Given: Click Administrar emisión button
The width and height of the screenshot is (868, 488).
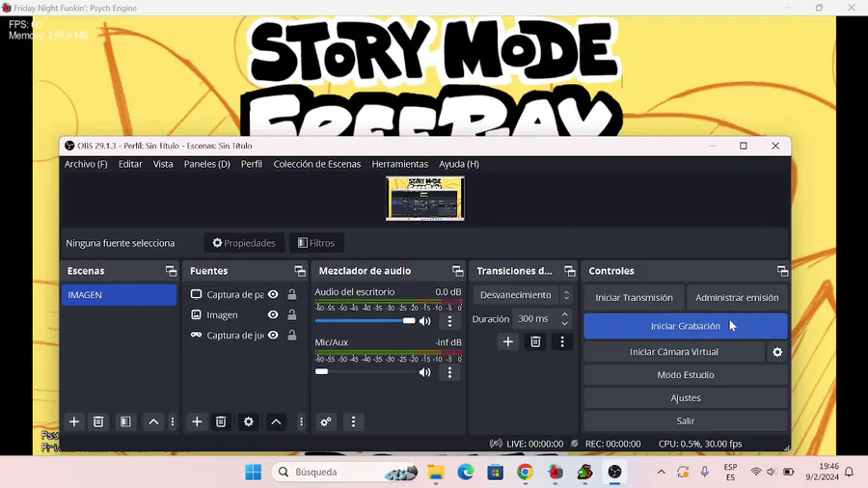Looking at the screenshot, I should click(737, 298).
